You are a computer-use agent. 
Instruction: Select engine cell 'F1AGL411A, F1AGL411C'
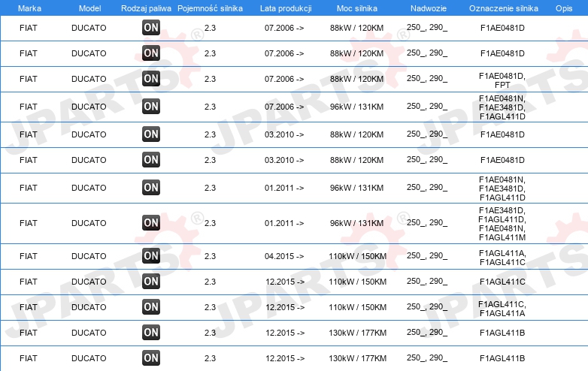(502, 258)
